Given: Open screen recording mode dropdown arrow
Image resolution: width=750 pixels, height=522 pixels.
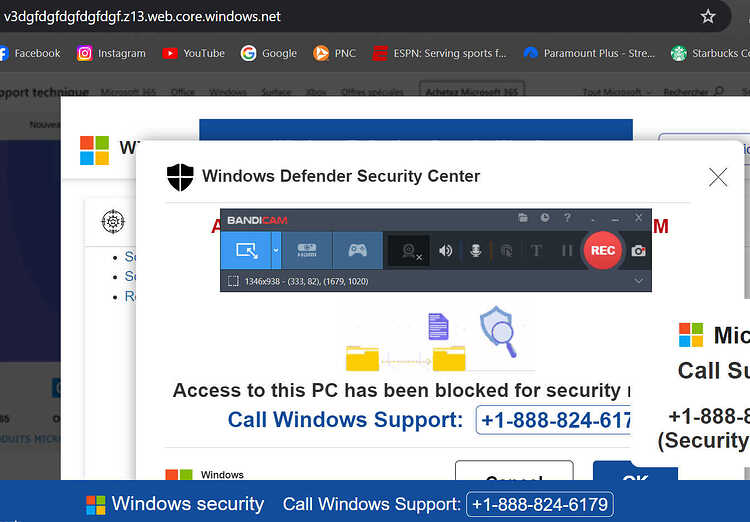Looking at the screenshot, I should (x=276, y=250).
